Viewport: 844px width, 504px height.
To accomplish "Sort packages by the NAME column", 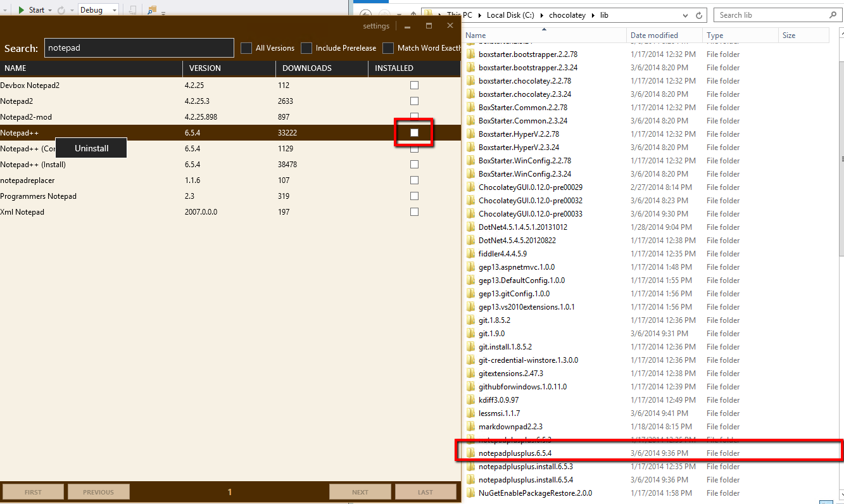I will coord(91,68).
